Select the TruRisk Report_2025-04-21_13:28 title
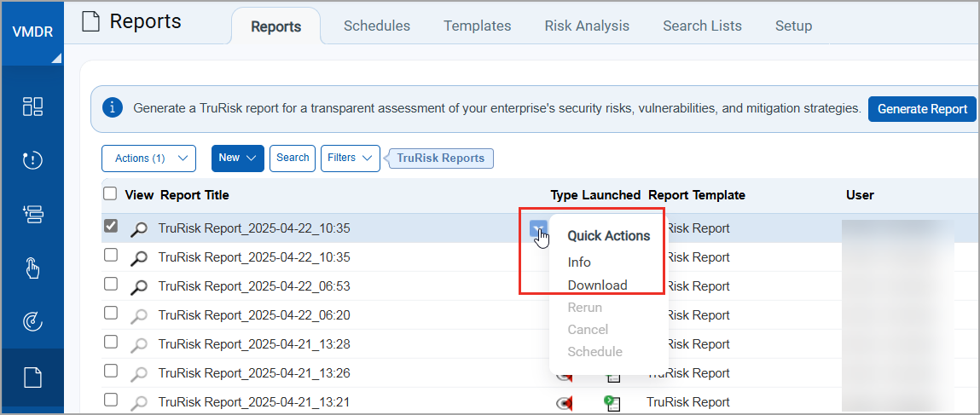Viewport: 980px width, 415px height. pyautogui.click(x=254, y=344)
